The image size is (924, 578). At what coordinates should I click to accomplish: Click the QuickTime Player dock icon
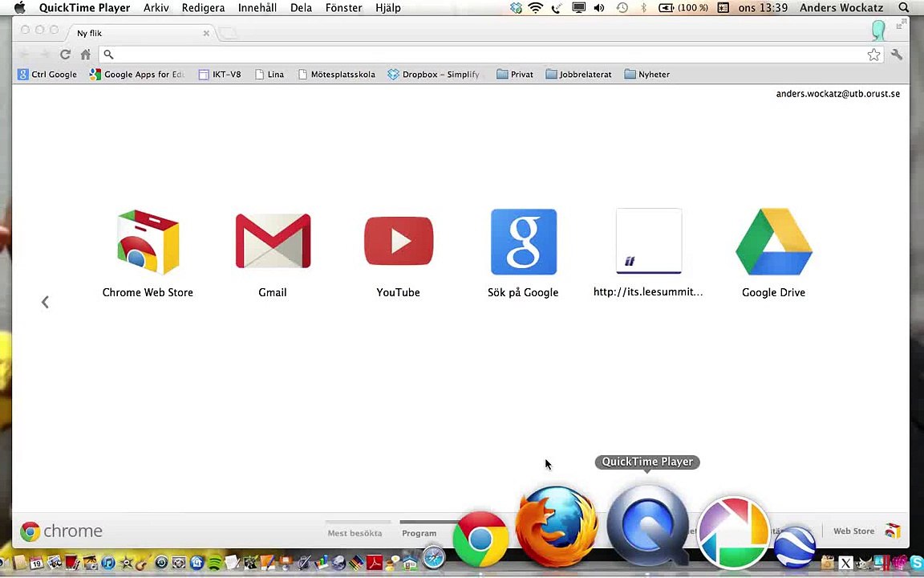tap(647, 525)
